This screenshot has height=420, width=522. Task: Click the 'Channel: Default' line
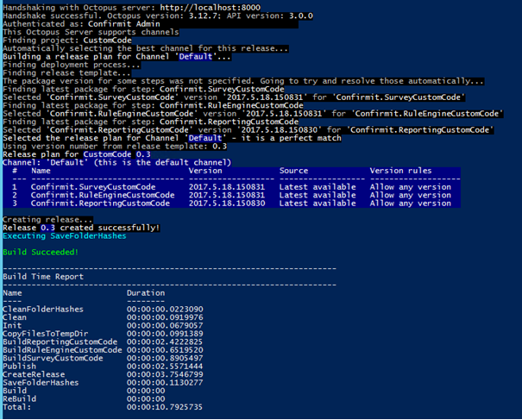[x=116, y=162]
